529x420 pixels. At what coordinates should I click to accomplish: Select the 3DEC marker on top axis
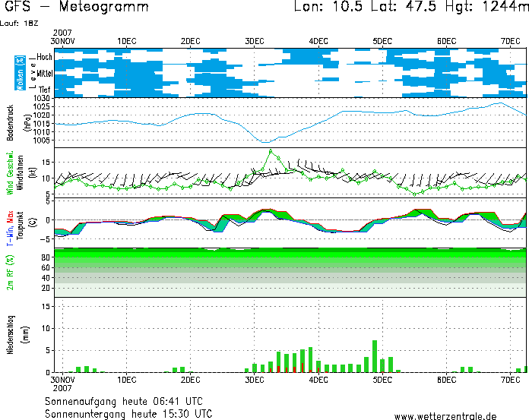coord(255,40)
